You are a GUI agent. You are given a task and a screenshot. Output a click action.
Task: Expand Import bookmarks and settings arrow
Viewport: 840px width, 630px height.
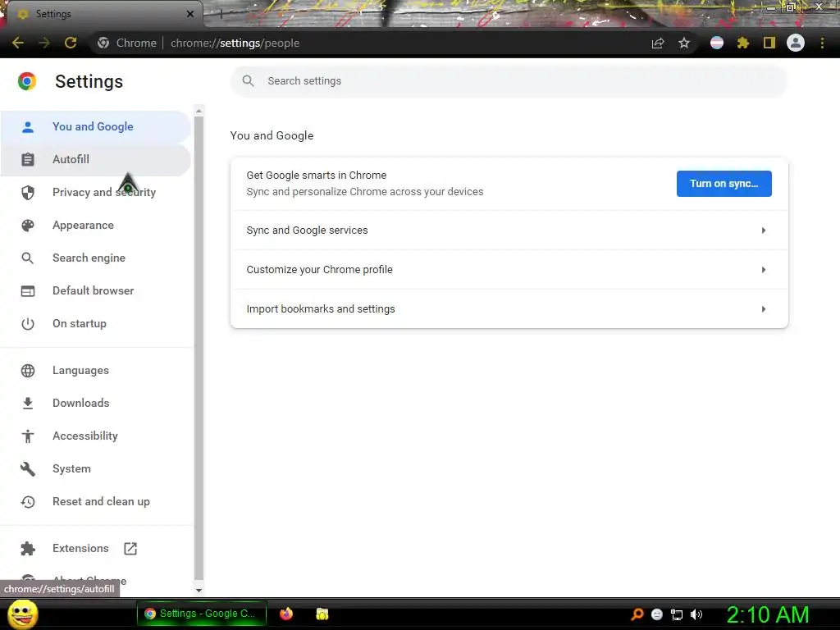tap(764, 309)
